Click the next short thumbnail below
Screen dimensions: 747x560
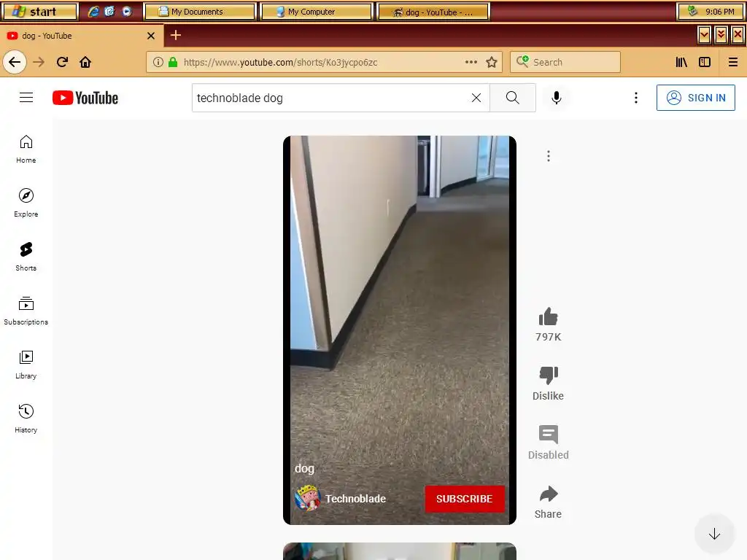[x=400, y=551]
